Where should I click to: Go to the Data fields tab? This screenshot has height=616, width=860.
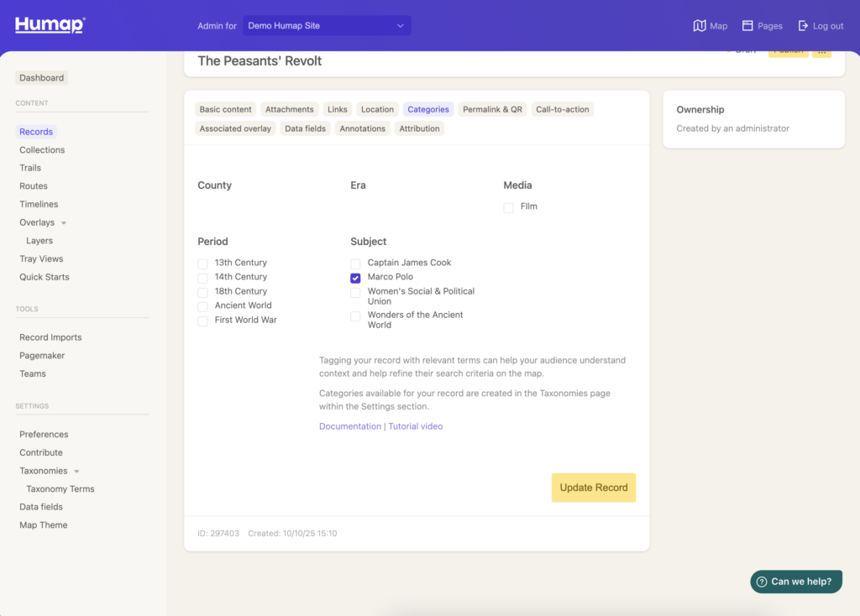click(x=305, y=128)
